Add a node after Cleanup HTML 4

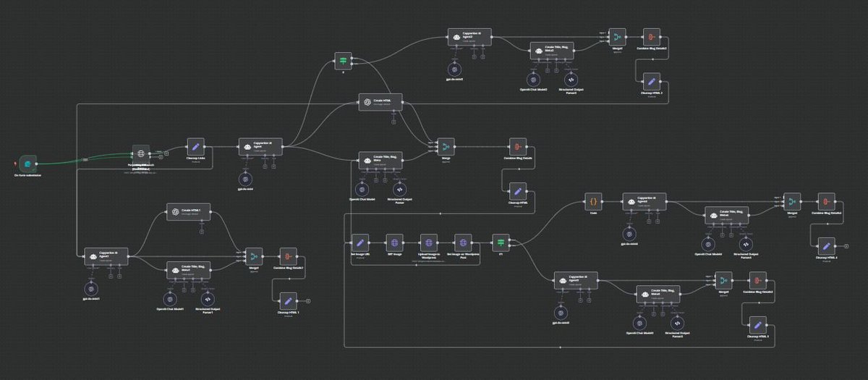tap(846, 246)
